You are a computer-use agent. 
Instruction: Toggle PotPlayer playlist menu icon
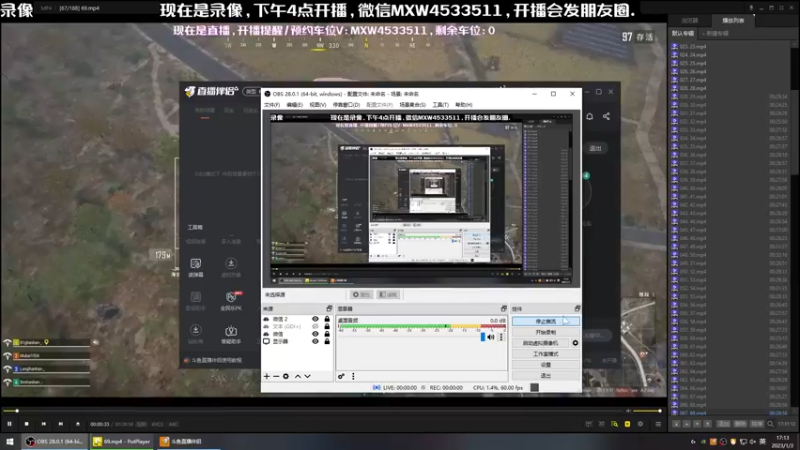tap(658, 424)
